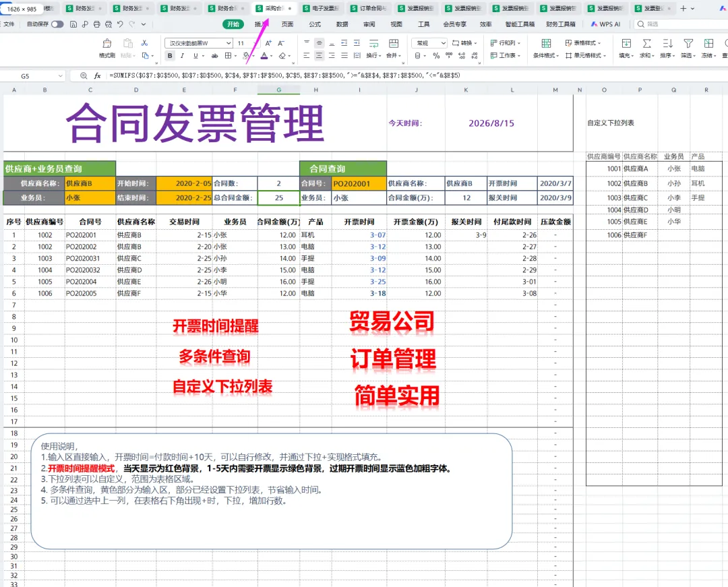Decrease font size with A- icon

point(281,43)
